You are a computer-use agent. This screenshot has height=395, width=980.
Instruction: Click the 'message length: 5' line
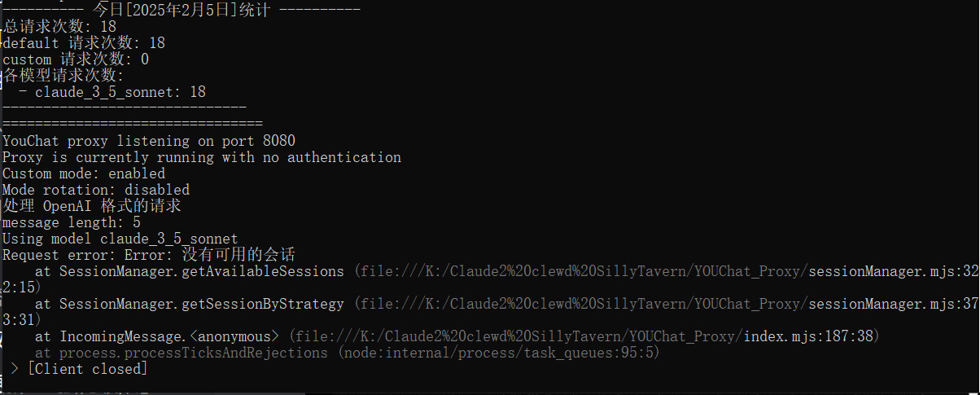click(x=72, y=222)
